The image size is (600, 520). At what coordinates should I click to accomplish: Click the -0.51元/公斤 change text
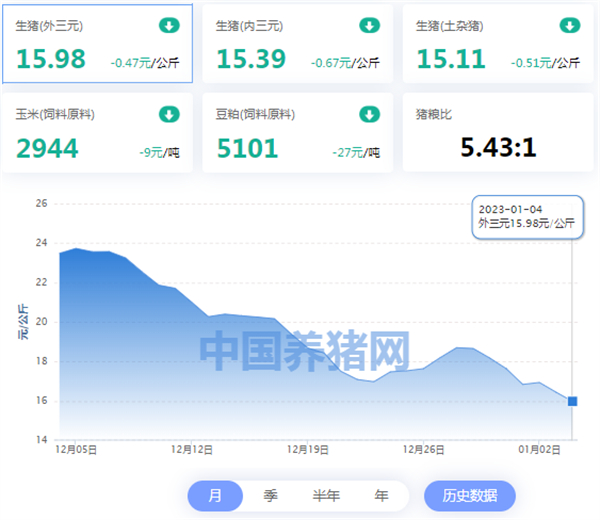[x=545, y=63]
